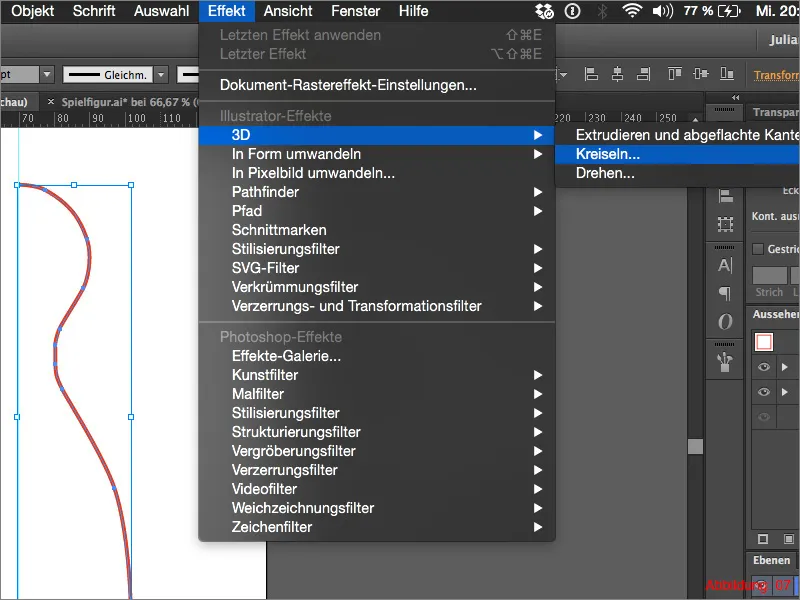Open the Auswahl menu
The image size is (800, 600).
point(161,11)
